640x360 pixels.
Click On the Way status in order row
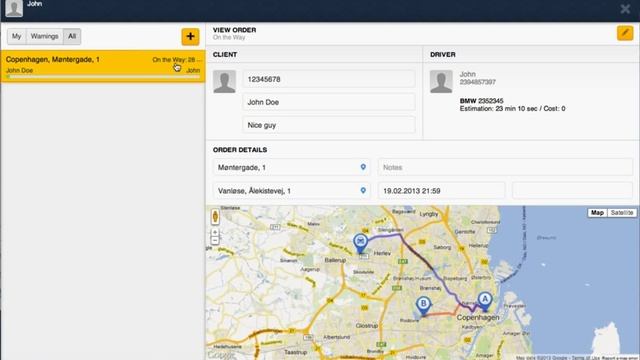click(176, 60)
